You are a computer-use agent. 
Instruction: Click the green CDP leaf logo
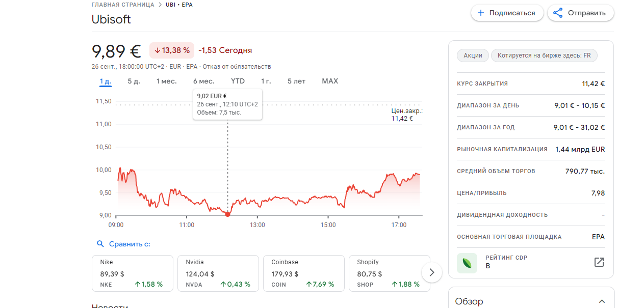click(467, 263)
